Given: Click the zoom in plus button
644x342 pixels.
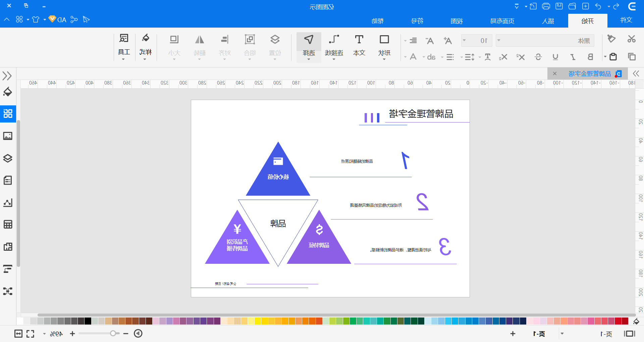Looking at the screenshot, I should click(x=72, y=334).
